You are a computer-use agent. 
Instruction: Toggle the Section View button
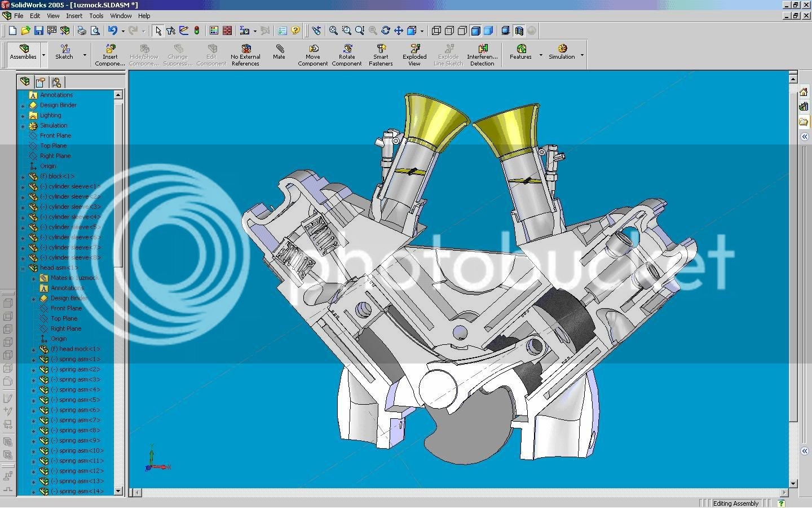pos(519,30)
